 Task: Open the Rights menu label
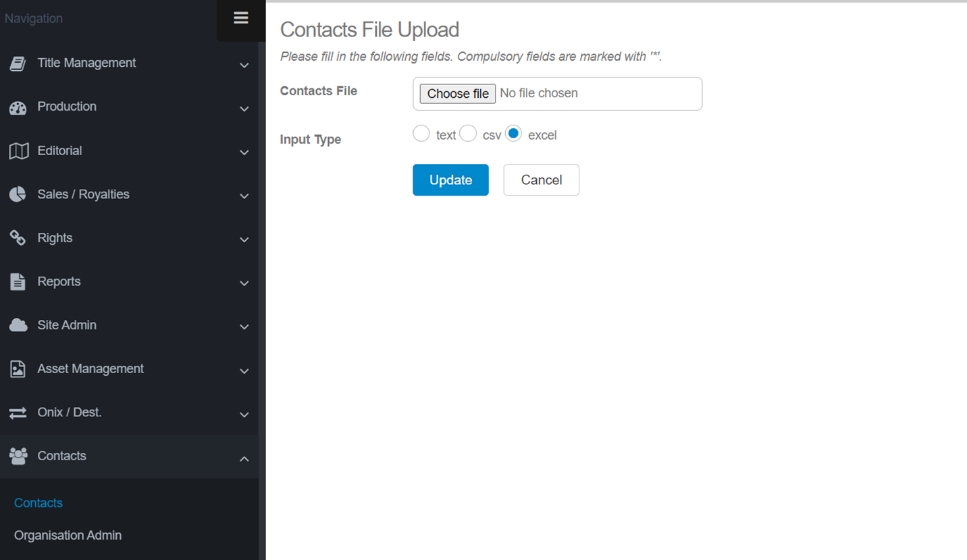[55, 237]
